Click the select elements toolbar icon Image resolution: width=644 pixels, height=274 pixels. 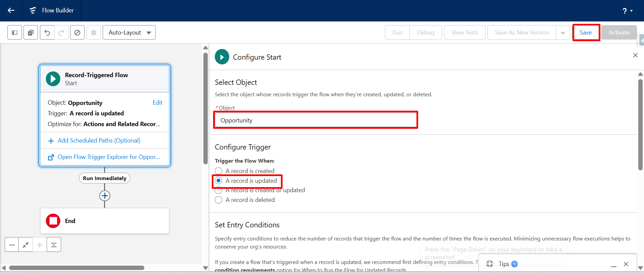pos(31,33)
